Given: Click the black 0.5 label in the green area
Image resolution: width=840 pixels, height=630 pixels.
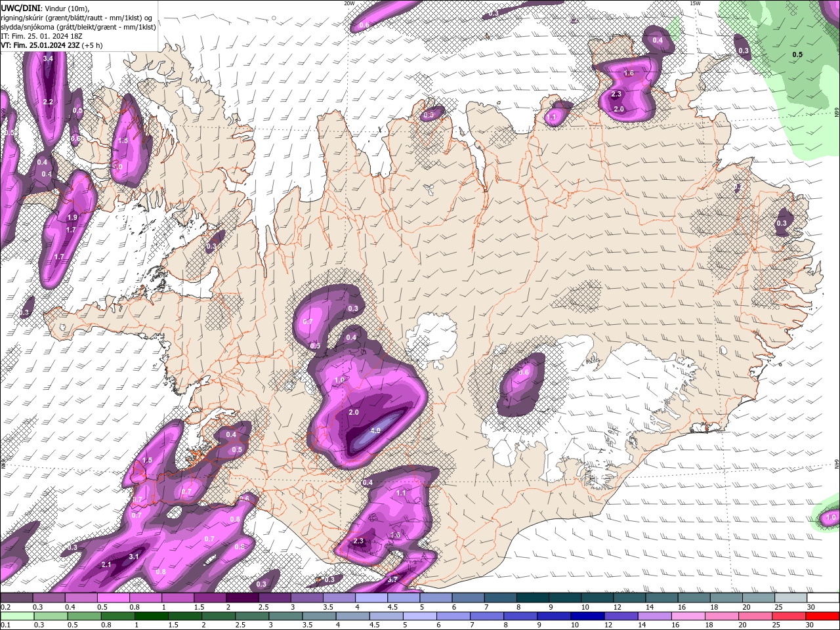Looking at the screenshot, I should pyautogui.click(x=797, y=54).
